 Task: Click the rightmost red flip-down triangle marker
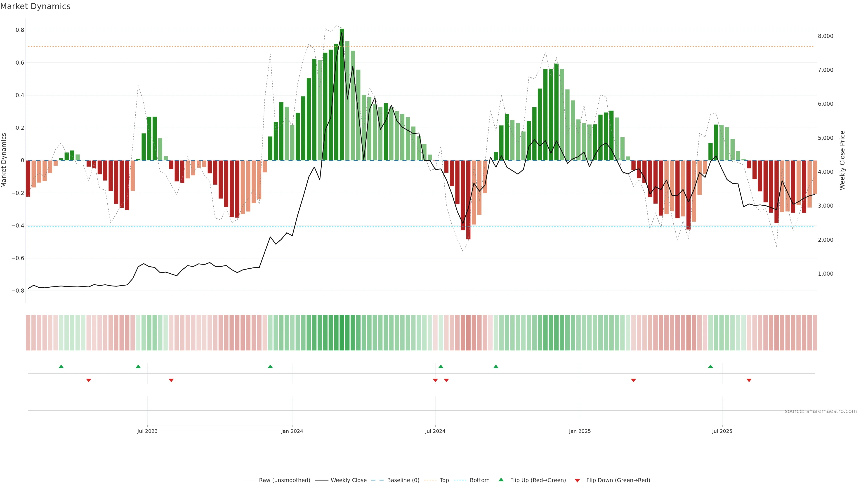pos(749,380)
